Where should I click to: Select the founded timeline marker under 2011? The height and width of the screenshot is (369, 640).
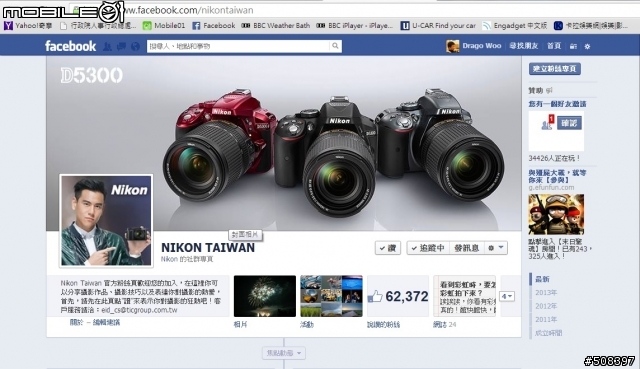[x=549, y=333]
